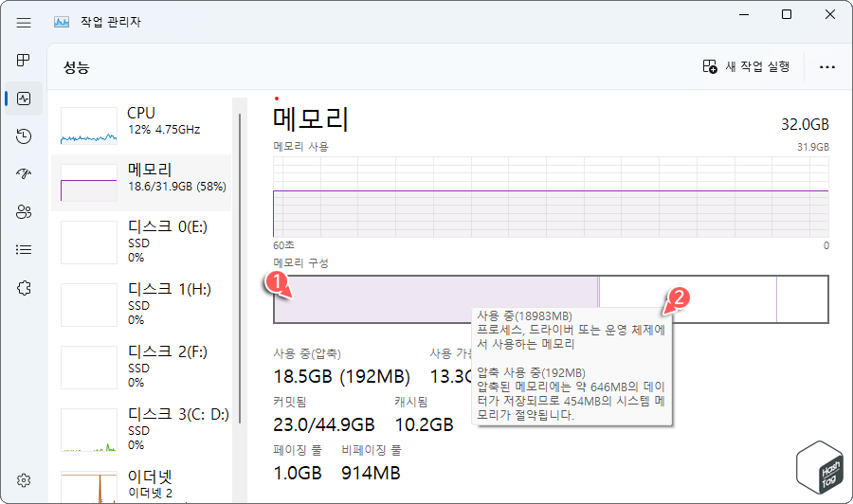The height and width of the screenshot is (504, 853).
Task: Click the 새 작업 실행 button
Action: [x=746, y=66]
